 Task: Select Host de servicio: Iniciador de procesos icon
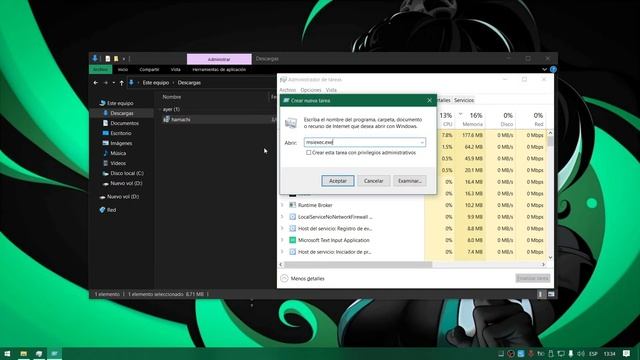click(292, 252)
